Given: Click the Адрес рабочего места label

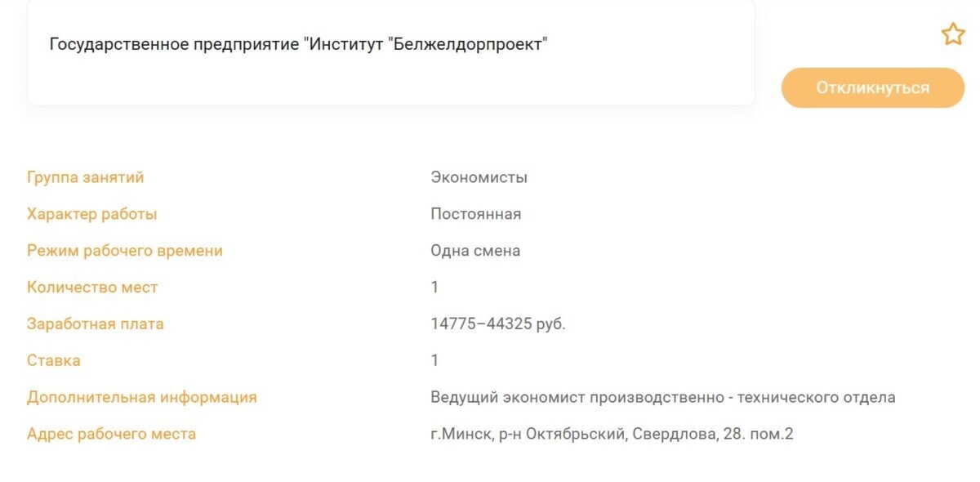Looking at the screenshot, I should pos(112,434).
